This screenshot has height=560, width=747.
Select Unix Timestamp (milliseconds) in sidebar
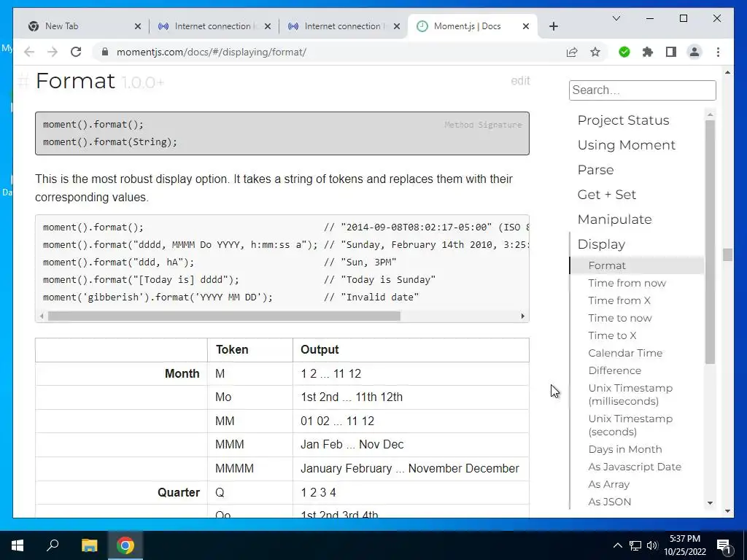[630, 394]
